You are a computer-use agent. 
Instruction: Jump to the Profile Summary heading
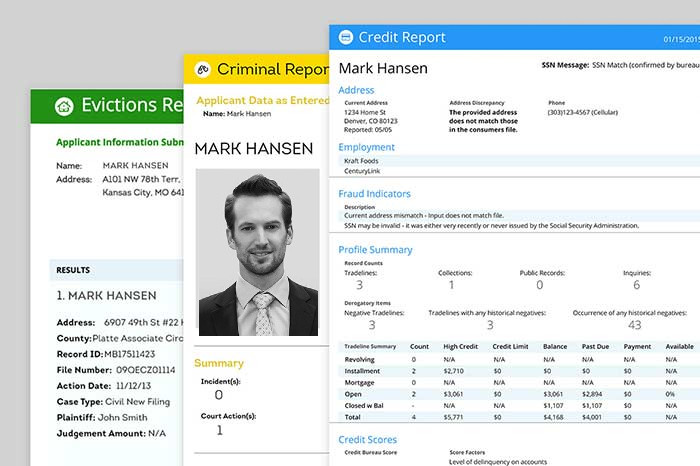click(x=375, y=249)
